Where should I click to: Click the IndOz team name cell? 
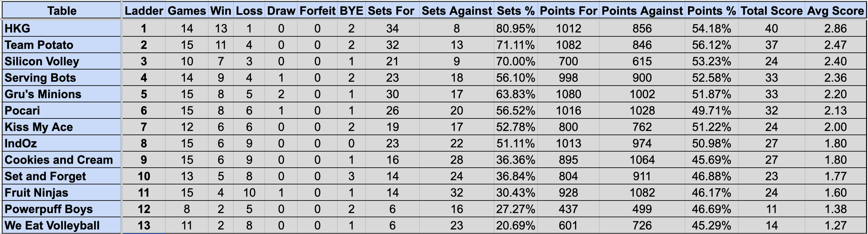62,144
